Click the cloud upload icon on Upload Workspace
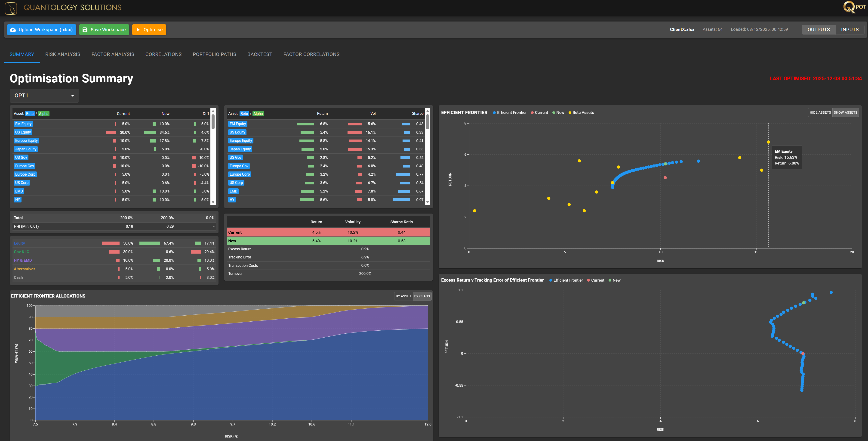The width and height of the screenshot is (868, 441). click(13, 30)
